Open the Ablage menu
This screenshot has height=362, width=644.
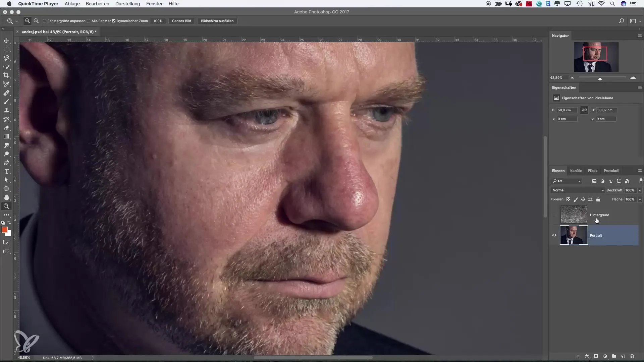tap(72, 4)
